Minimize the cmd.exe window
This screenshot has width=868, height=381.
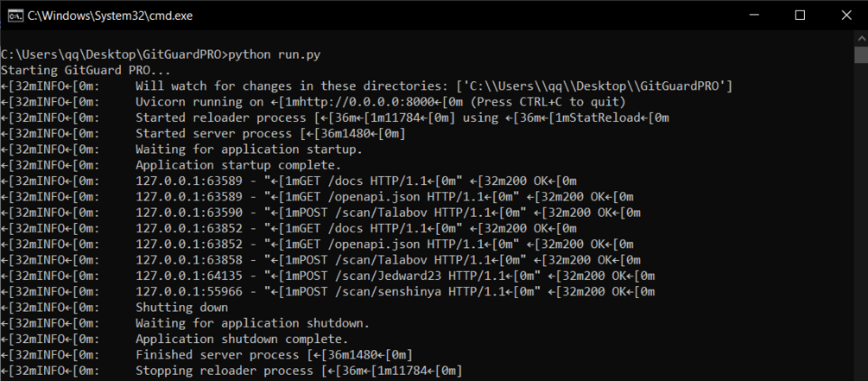pyautogui.click(x=753, y=16)
